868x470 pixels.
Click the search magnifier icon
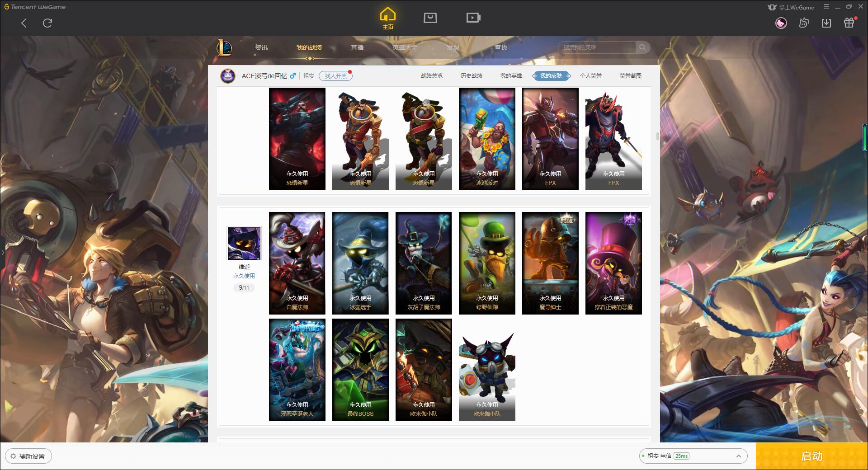point(642,47)
